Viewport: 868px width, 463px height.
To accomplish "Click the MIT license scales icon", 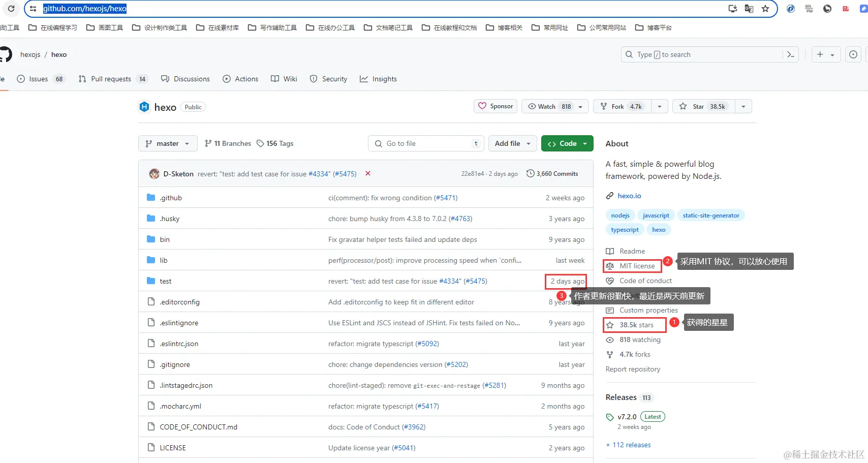I will [610, 265].
